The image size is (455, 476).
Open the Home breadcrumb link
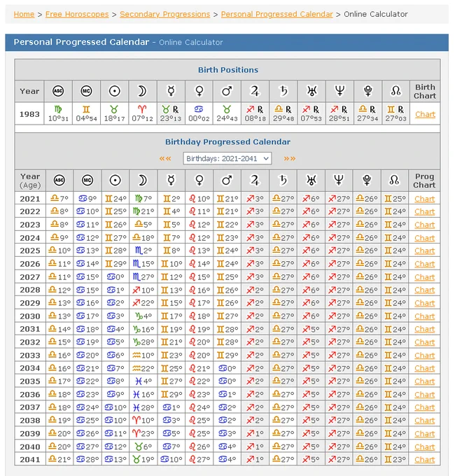pyautogui.click(x=24, y=14)
